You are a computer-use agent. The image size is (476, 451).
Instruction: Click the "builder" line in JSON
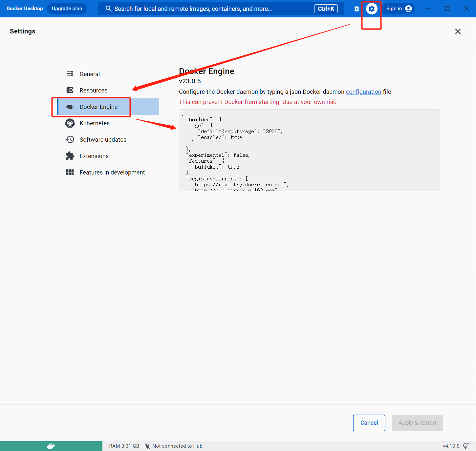204,119
